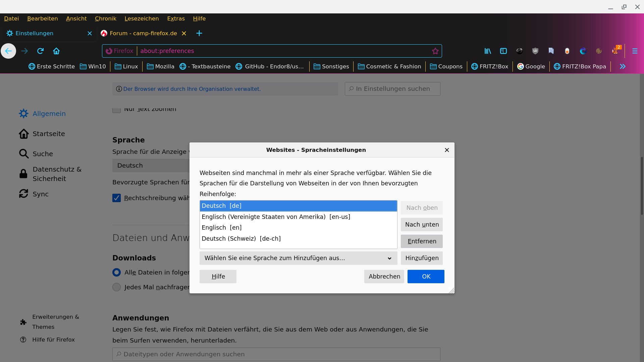Click the 'Nach unten' button
644x362 pixels.
point(422,225)
